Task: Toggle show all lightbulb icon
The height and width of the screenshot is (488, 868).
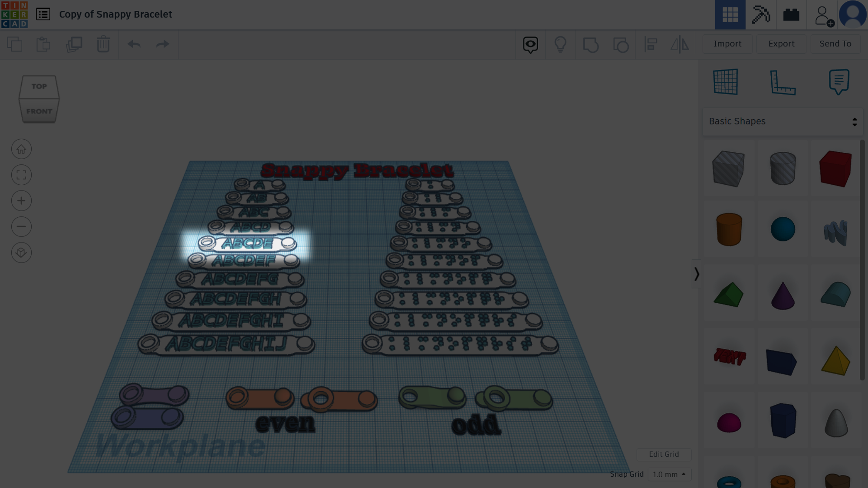Action: tap(560, 44)
